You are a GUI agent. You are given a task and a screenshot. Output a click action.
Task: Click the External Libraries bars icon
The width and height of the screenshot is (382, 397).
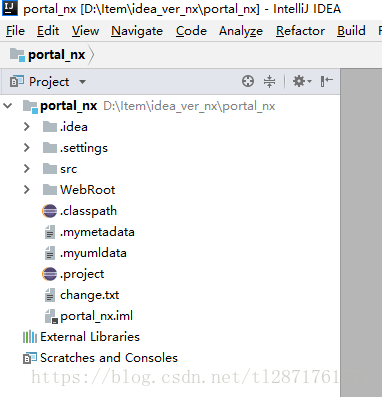click(30, 337)
